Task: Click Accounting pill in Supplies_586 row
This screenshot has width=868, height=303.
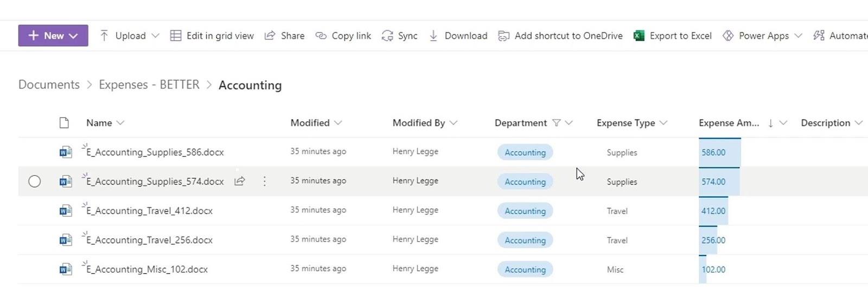Action: pos(525,153)
